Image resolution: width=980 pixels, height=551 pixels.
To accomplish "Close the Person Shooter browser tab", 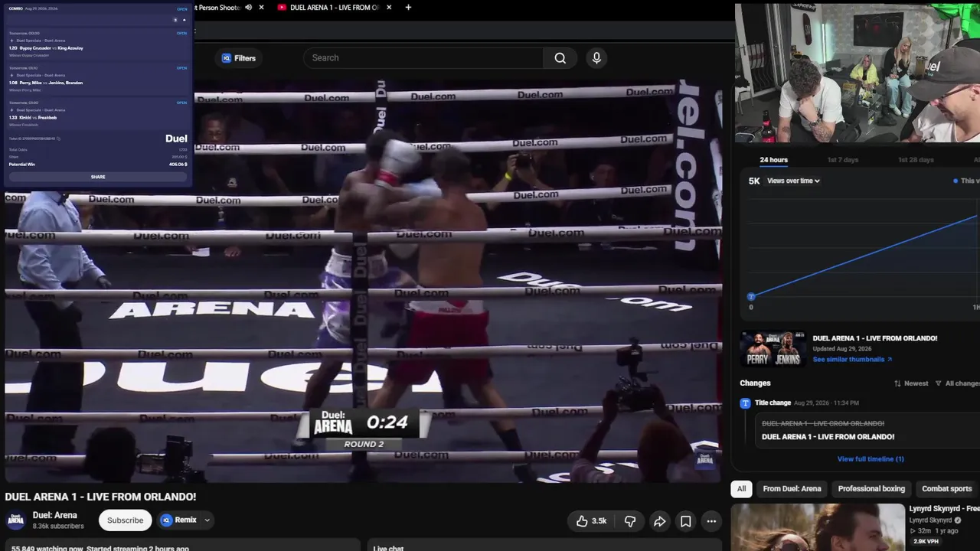I will click(261, 8).
